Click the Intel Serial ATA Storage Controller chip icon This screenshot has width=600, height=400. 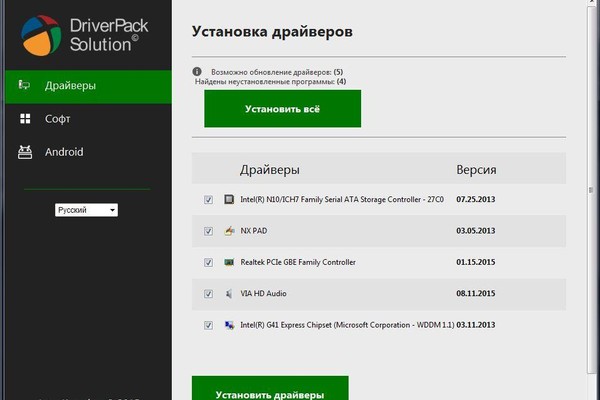229,200
